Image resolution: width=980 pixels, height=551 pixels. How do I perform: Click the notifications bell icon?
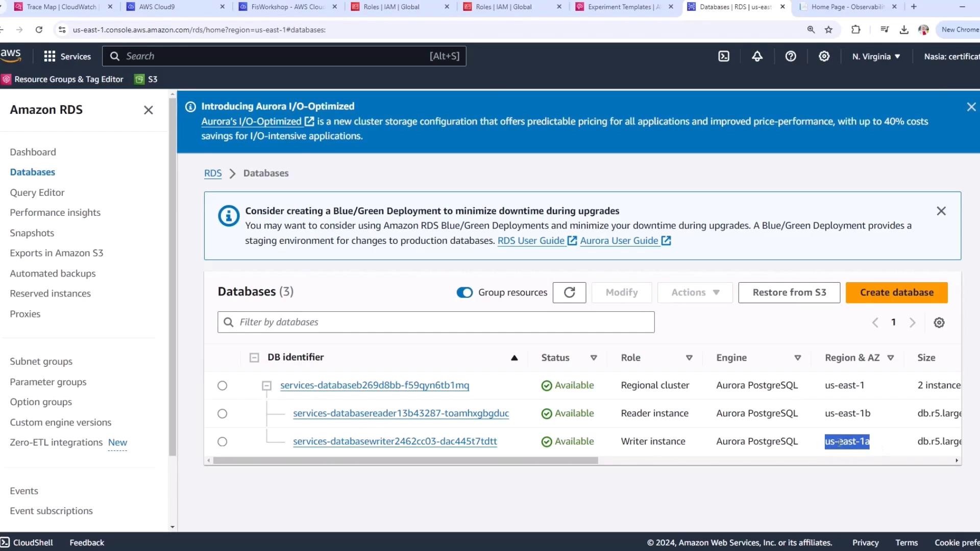point(757,56)
